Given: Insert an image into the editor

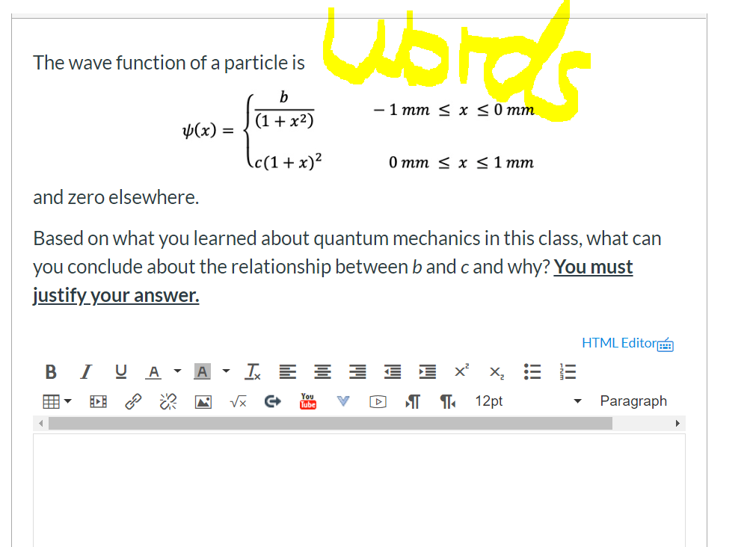Looking at the screenshot, I should (x=202, y=401).
